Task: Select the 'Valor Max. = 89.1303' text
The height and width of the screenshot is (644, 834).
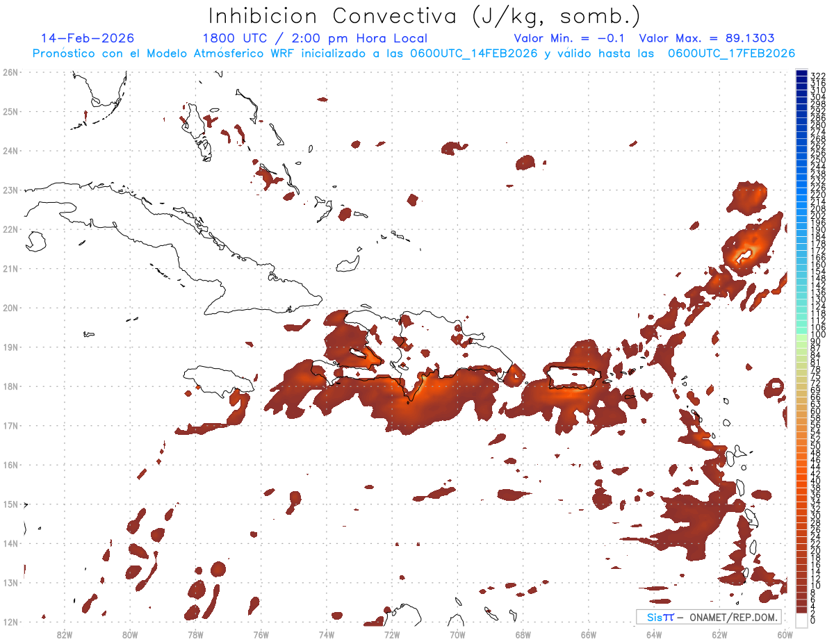Action: [707, 38]
